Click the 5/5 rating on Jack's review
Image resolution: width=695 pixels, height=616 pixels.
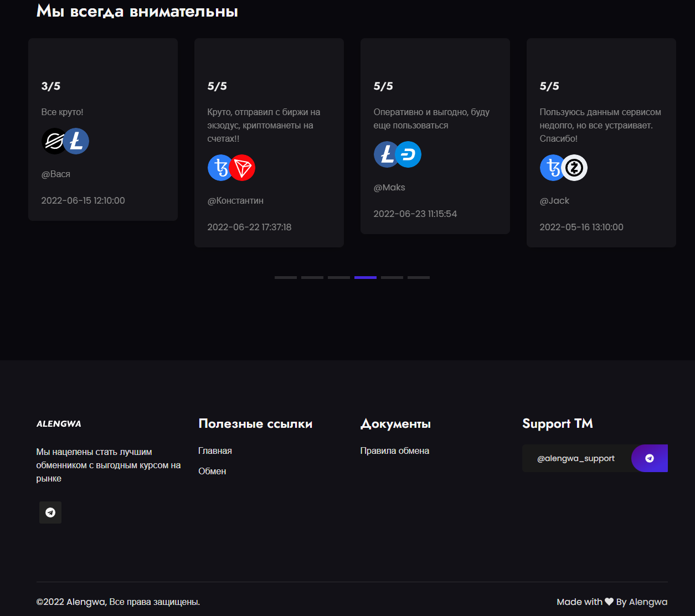549,86
